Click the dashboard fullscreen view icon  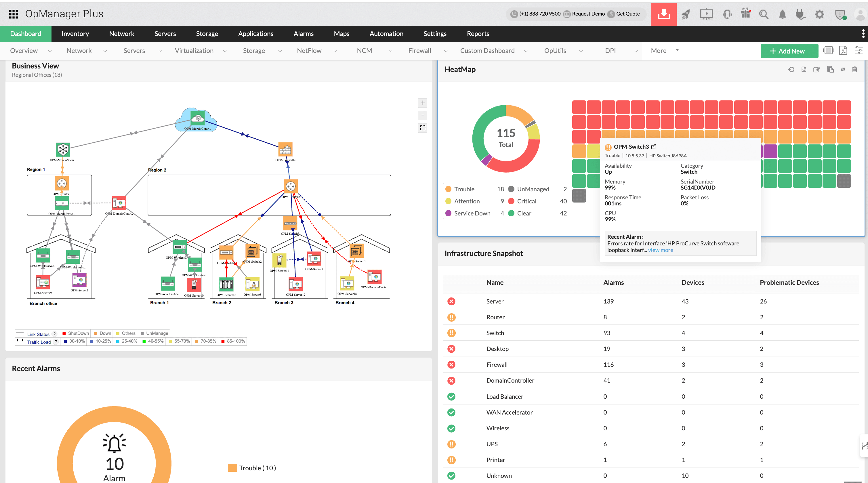828,51
